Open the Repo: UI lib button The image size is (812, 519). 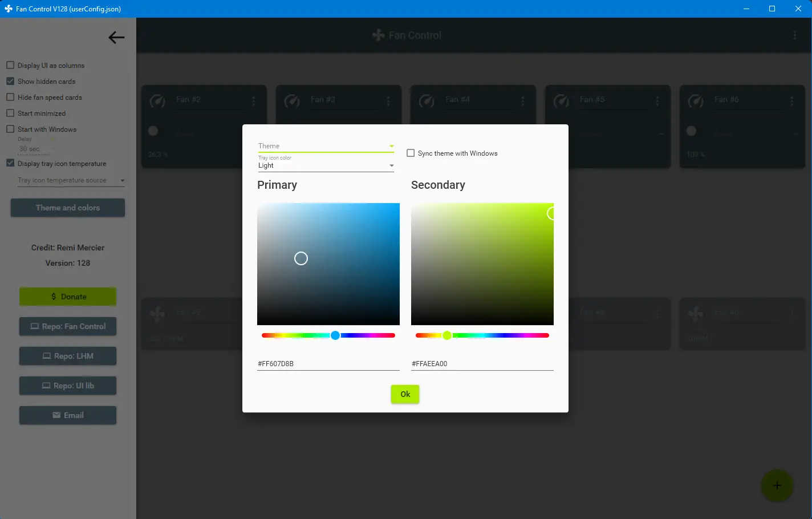(x=68, y=386)
